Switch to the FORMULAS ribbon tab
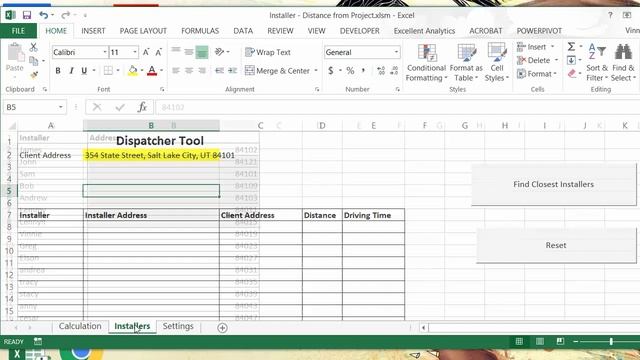640x360 pixels. (x=200, y=31)
